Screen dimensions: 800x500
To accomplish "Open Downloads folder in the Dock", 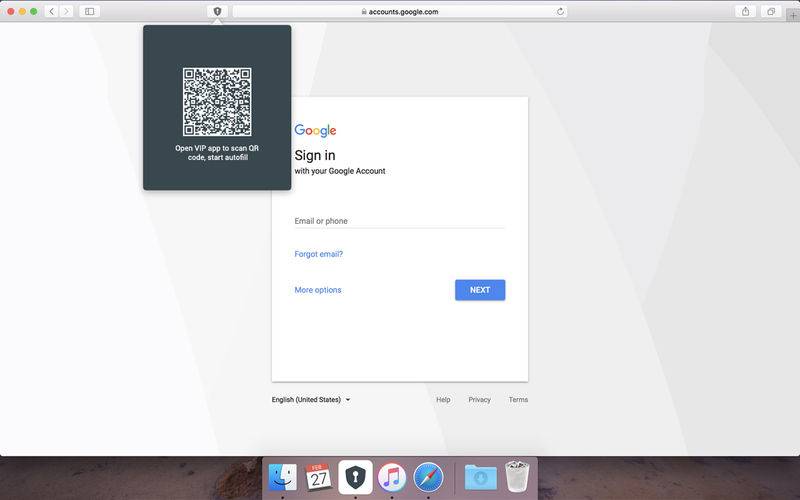I will [481, 477].
